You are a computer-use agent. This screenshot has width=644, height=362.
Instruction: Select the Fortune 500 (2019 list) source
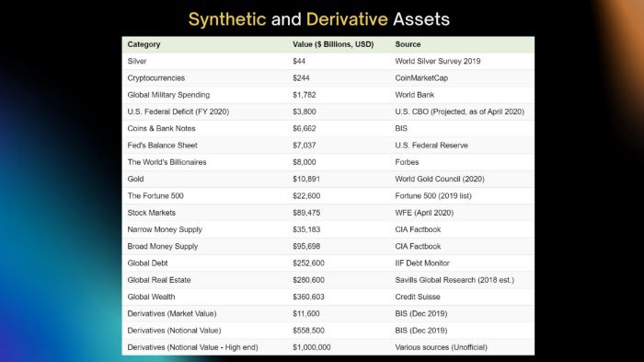tap(433, 196)
